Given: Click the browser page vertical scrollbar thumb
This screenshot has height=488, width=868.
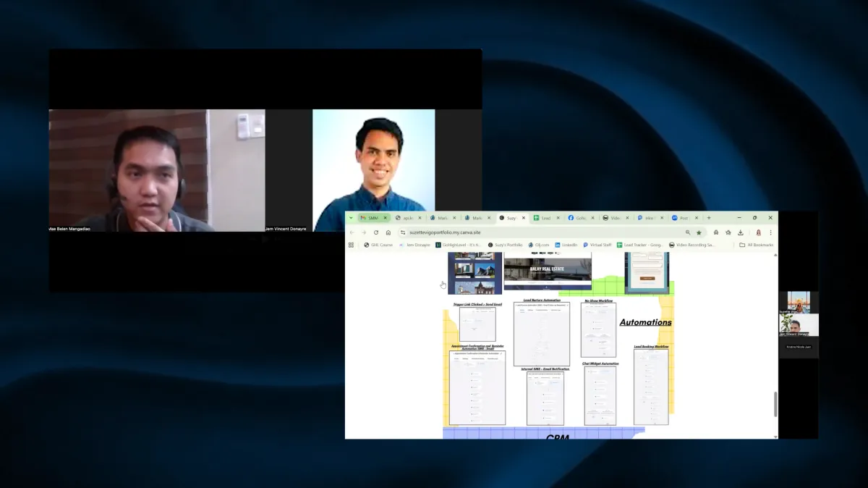Looking at the screenshot, I should (775, 404).
